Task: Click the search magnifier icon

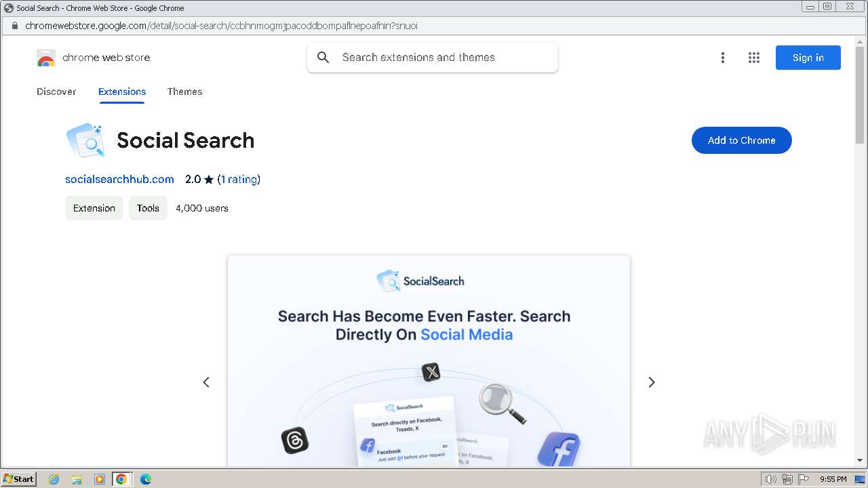Action: tap(323, 58)
